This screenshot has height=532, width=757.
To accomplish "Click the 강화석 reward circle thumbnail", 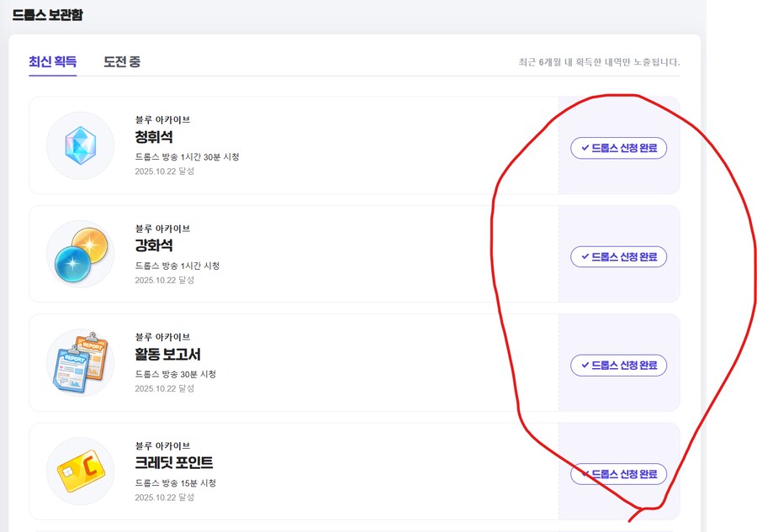I will 80,255.
